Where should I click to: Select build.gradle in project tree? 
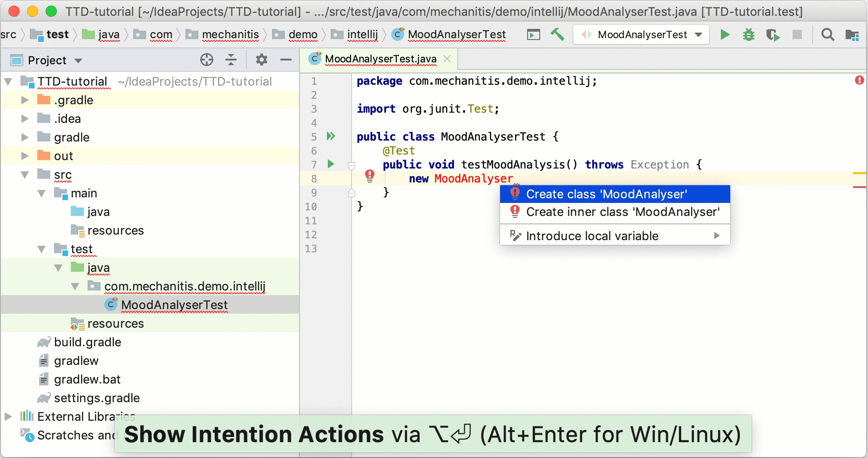[88, 342]
